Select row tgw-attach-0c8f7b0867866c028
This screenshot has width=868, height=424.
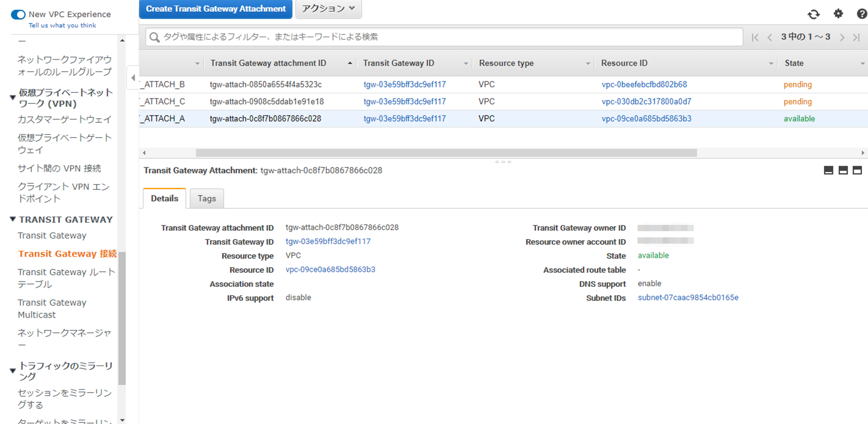503,119
